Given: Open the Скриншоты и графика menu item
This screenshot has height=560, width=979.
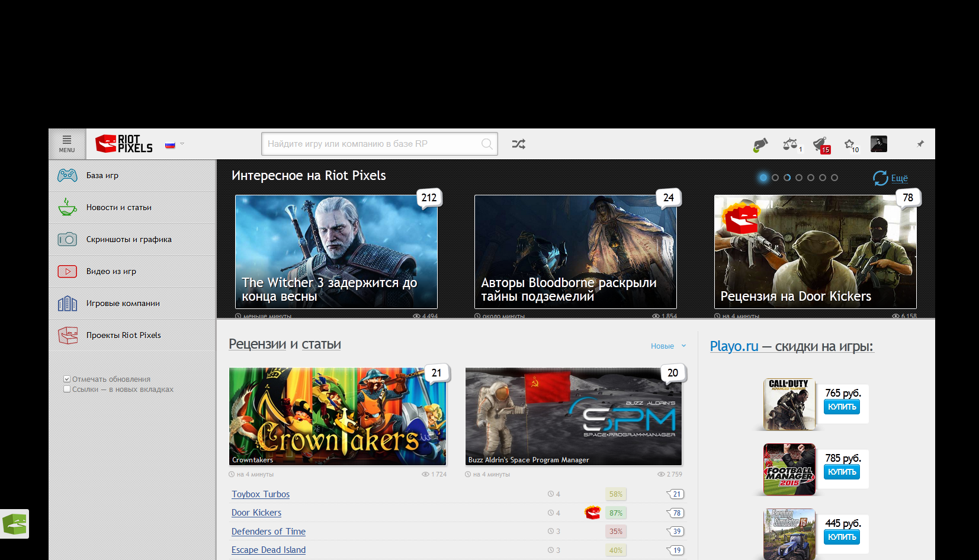Looking at the screenshot, I should [x=133, y=239].
